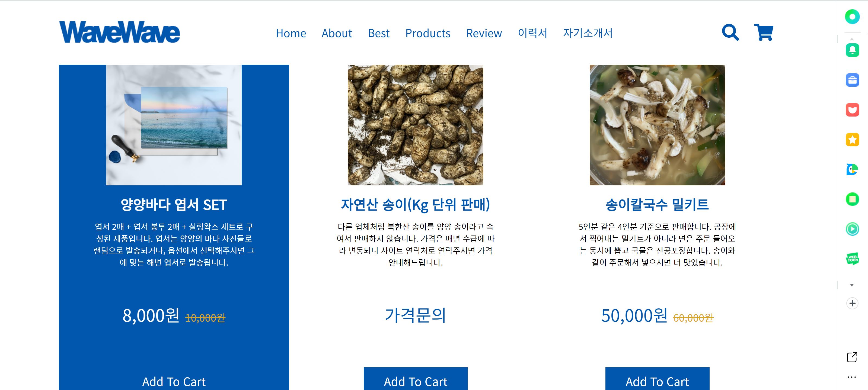Viewport: 868px width, 390px height.
Task: Open the yellow star favorites sidebar icon
Action: [852, 139]
